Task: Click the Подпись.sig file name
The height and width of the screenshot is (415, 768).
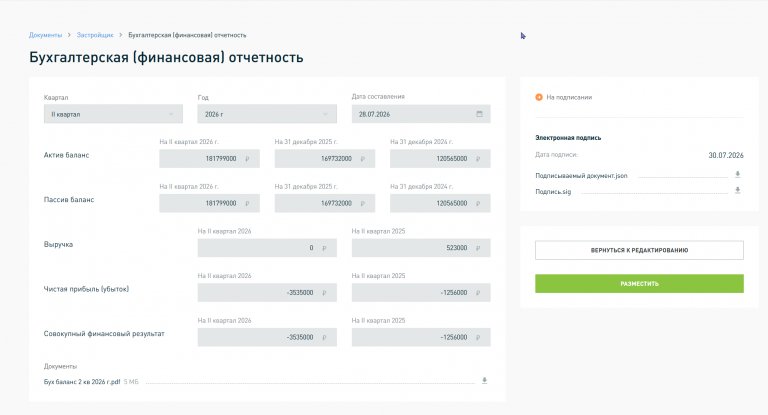Action: coord(553,192)
